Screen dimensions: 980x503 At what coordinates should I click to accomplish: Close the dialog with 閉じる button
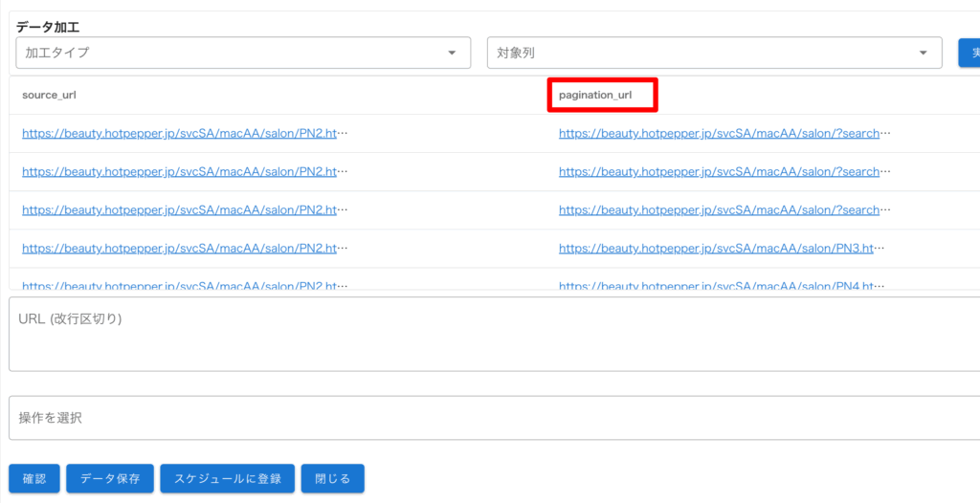(x=332, y=478)
